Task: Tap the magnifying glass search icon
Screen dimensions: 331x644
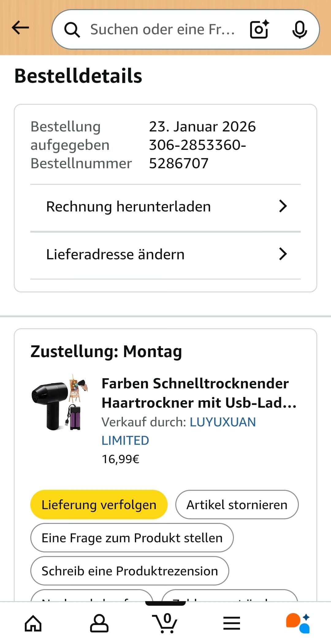Action: point(72,30)
